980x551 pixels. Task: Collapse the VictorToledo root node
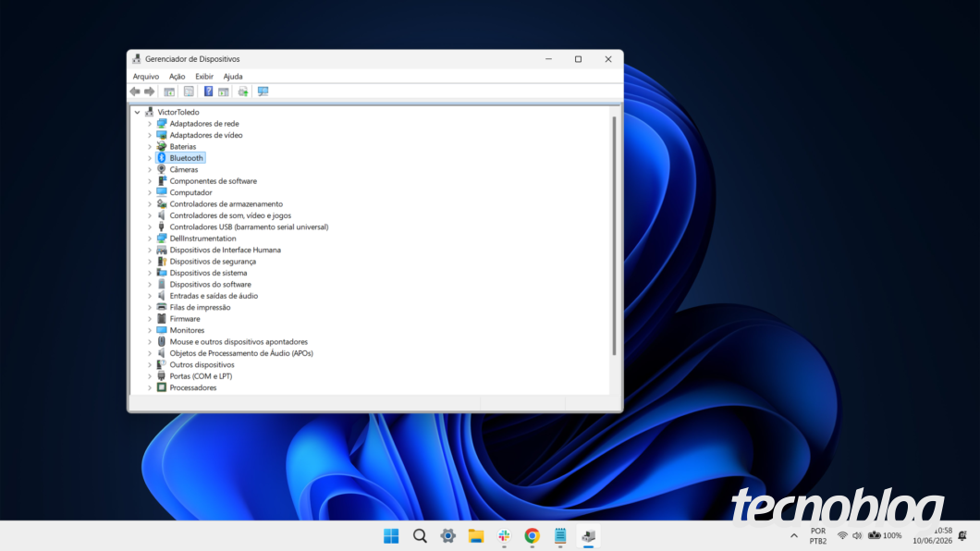coord(138,113)
